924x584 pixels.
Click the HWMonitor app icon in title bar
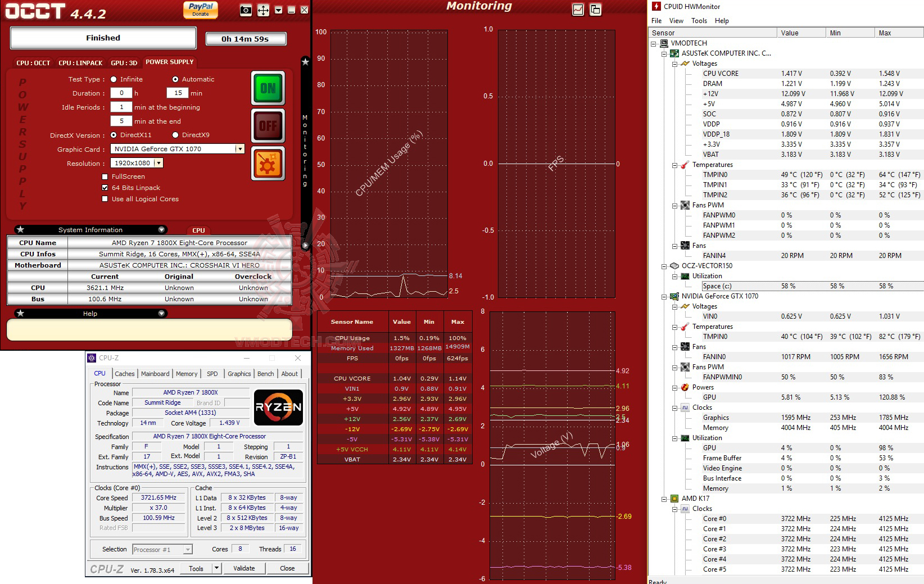coord(656,7)
